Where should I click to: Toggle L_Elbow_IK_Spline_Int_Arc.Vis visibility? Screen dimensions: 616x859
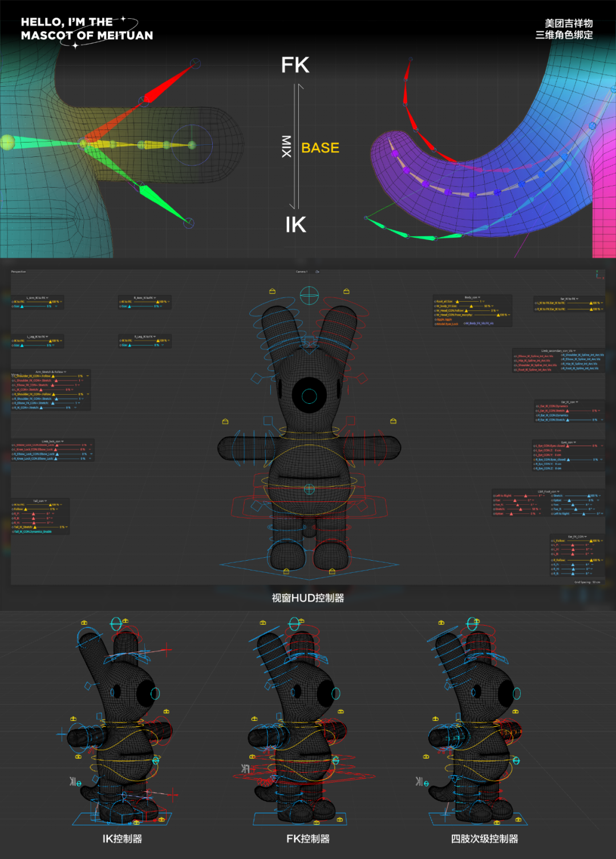pos(534,356)
